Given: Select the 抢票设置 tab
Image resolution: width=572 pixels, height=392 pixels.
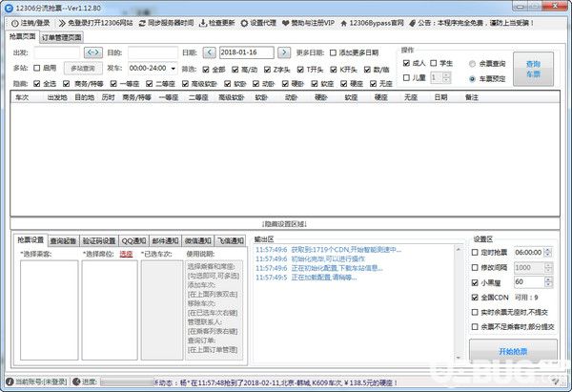Looking at the screenshot, I should coord(31,239).
